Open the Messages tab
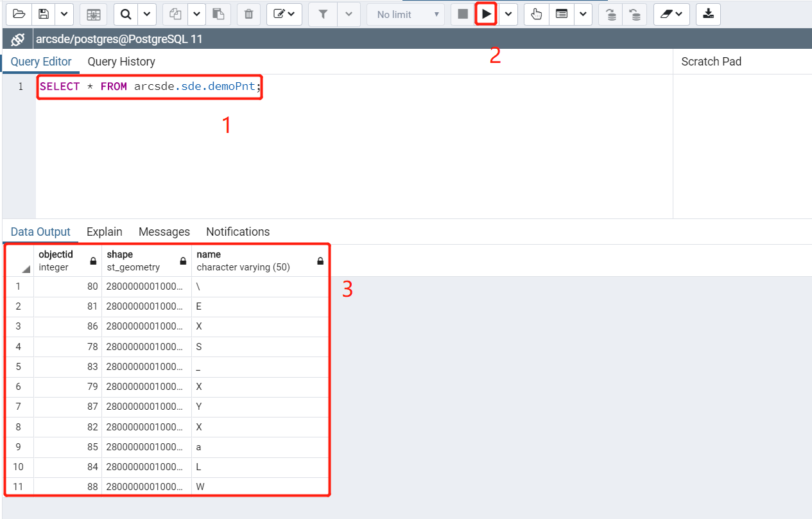The height and width of the screenshot is (519, 812). point(164,232)
